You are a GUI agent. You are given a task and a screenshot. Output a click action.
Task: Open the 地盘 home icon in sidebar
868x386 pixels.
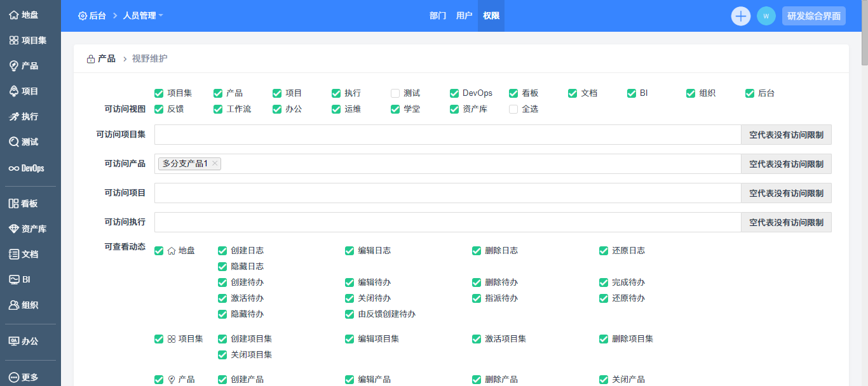tap(13, 15)
